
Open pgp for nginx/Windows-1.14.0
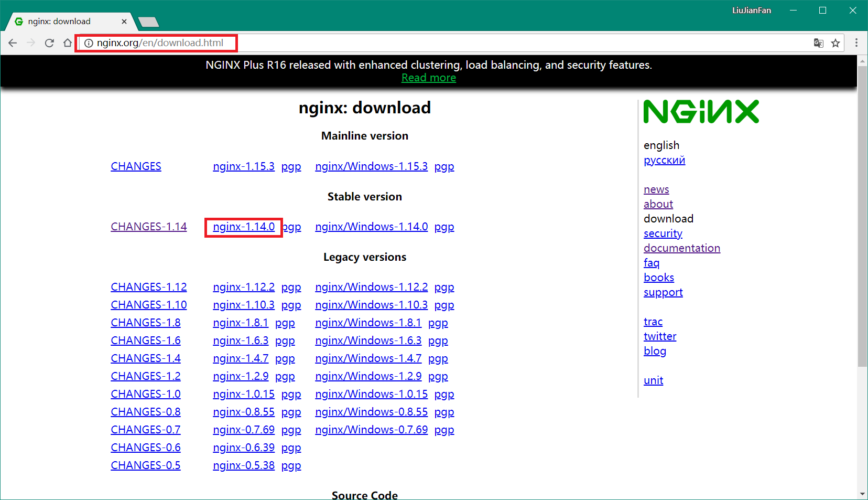pos(444,227)
